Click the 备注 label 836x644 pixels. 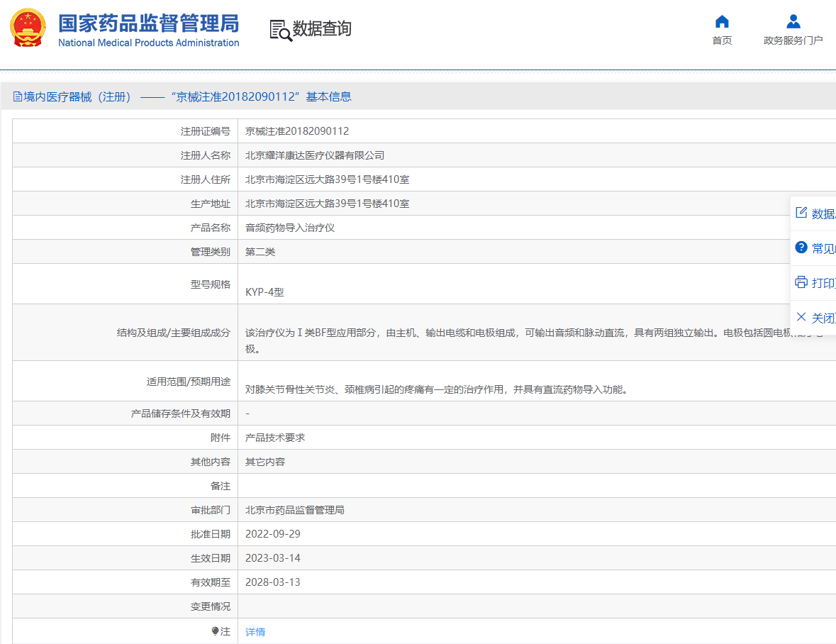(x=221, y=487)
